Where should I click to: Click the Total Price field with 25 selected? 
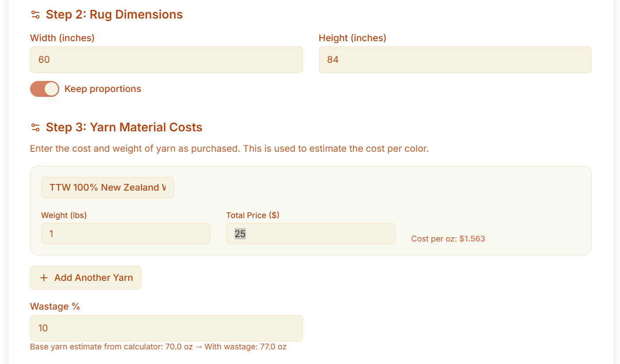tap(310, 233)
